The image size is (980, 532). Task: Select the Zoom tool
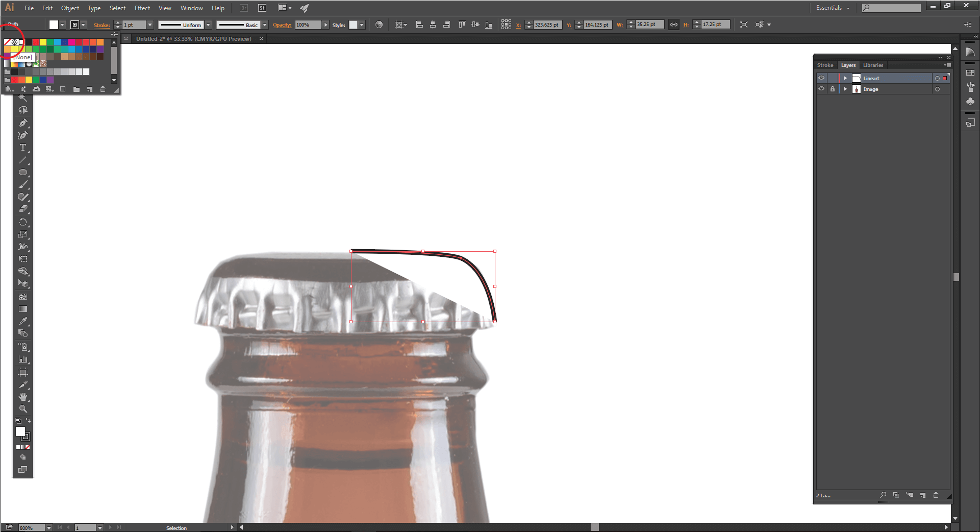23,408
